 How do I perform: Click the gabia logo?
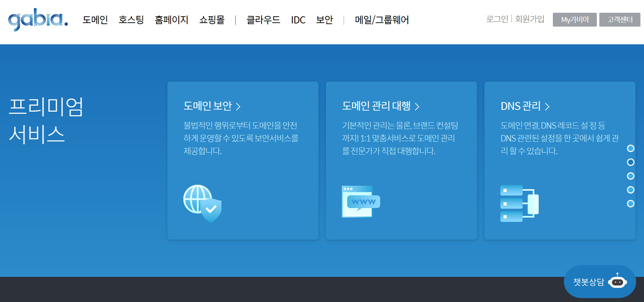point(38,19)
